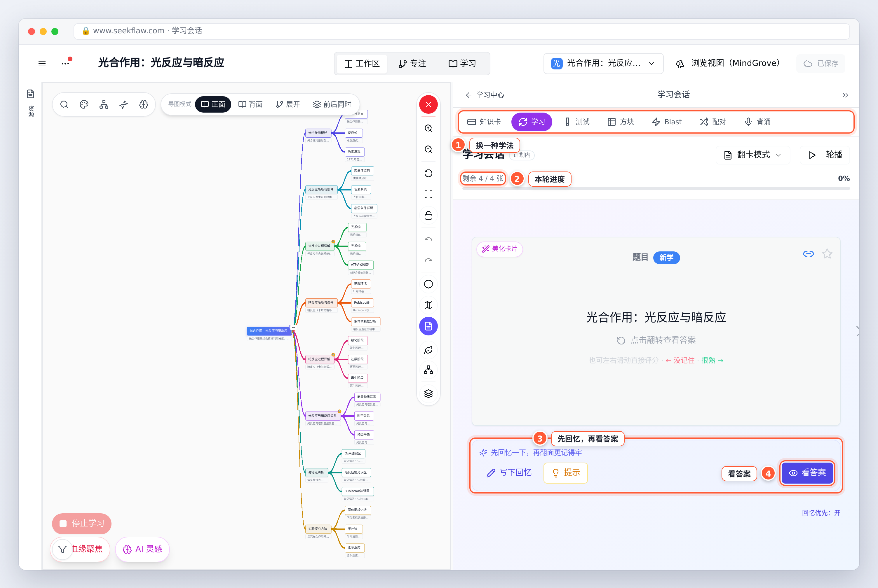Screen dimensions: 878x588
Task: Open the resources sidebar document icon
Action: pos(31,94)
